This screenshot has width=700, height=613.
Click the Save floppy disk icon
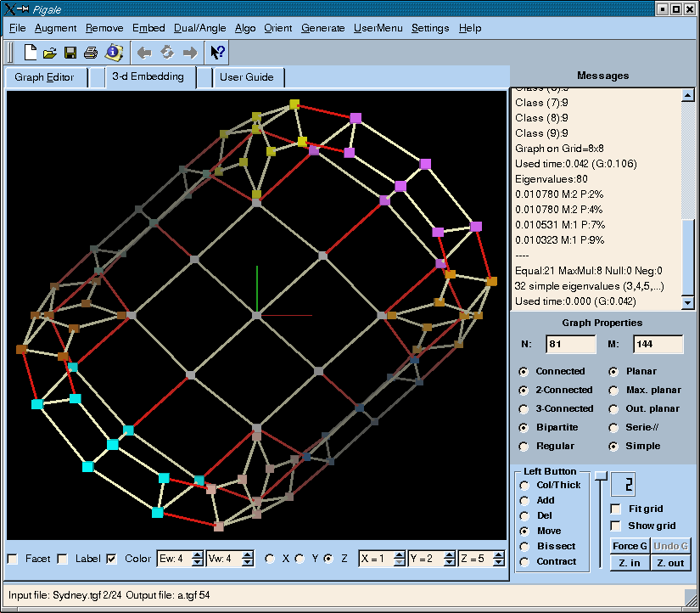click(70, 53)
